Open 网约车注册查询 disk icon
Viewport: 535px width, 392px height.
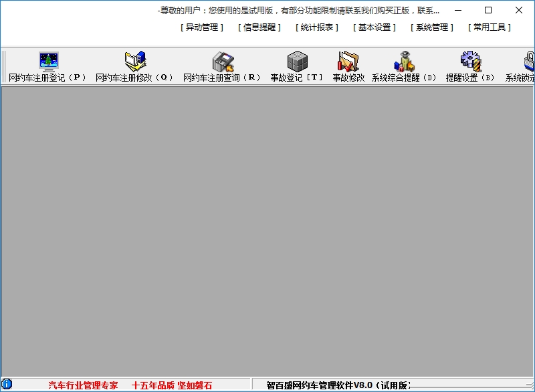[223, 62]
